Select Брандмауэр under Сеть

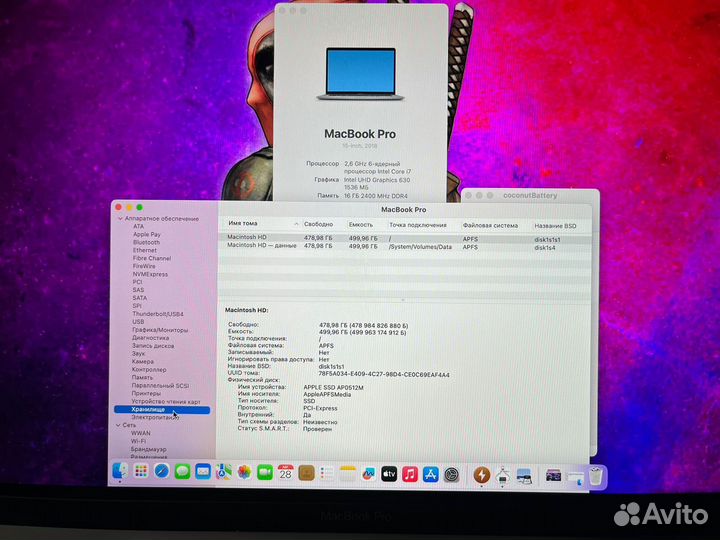click(x=148, y=449)
